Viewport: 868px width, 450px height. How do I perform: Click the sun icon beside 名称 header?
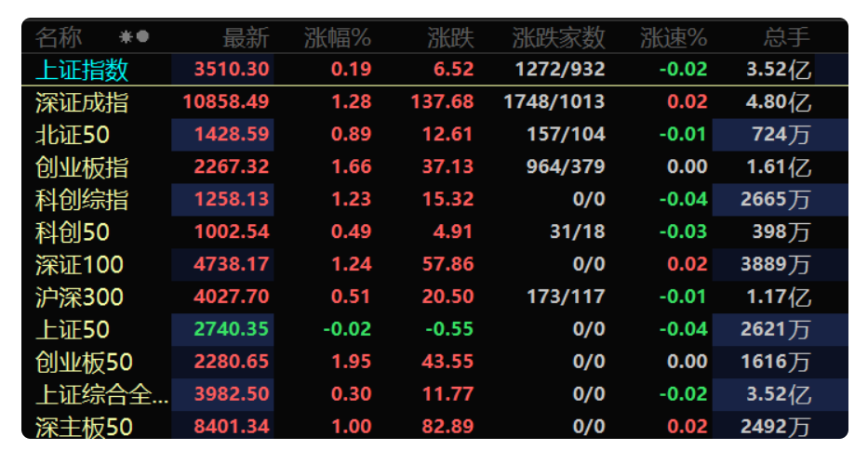tap(126, 36)
